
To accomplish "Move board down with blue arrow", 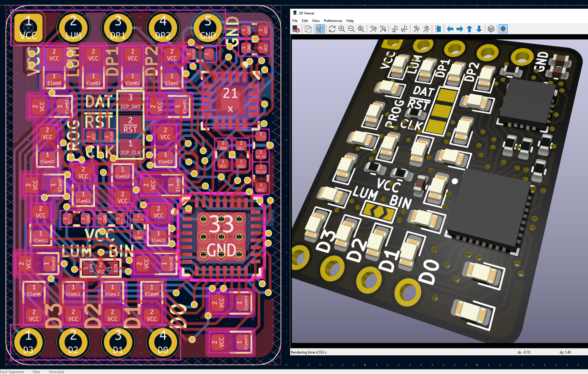I will 479,29.
